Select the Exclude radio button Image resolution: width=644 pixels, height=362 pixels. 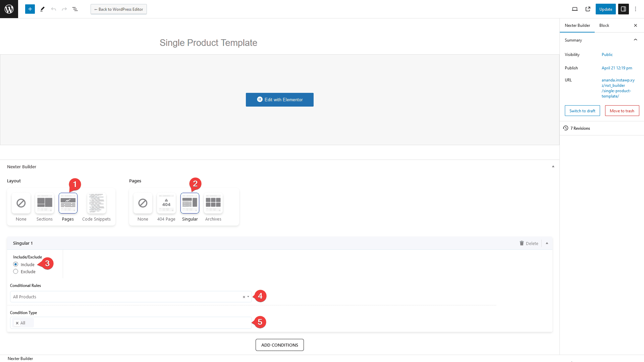pyautogui.click(x=15, y=271)
